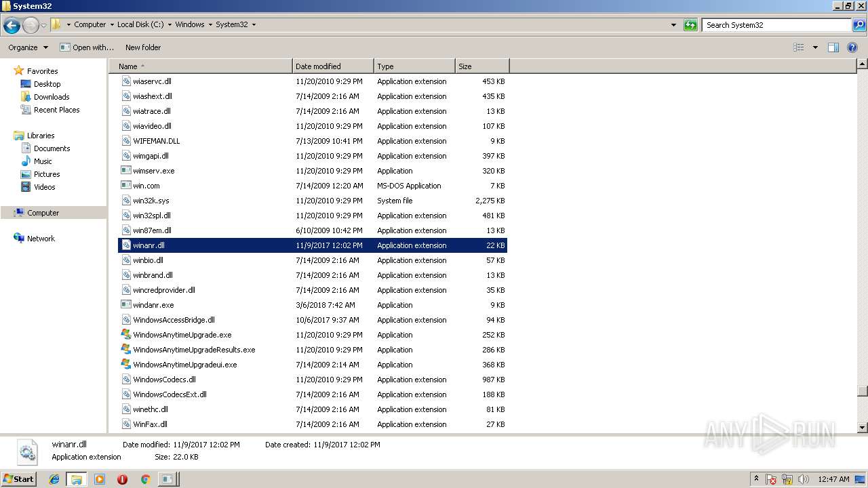Select the win32k.sys file icon

pyautogui.click(x=126, y=201)
